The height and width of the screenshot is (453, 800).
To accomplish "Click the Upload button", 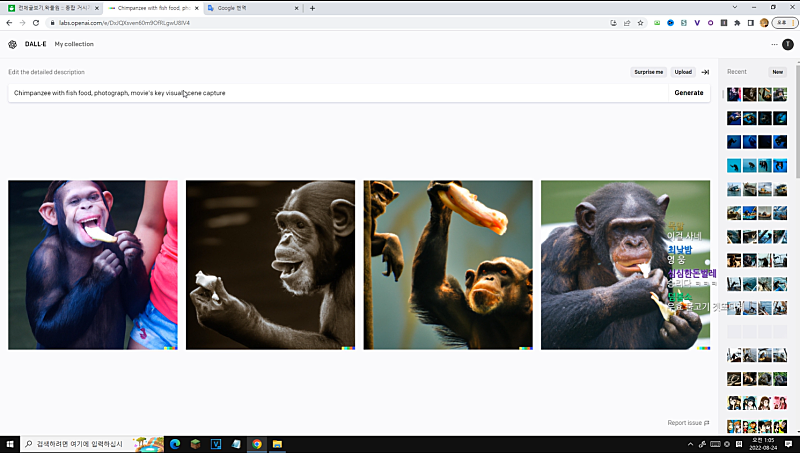I will 683,72.
